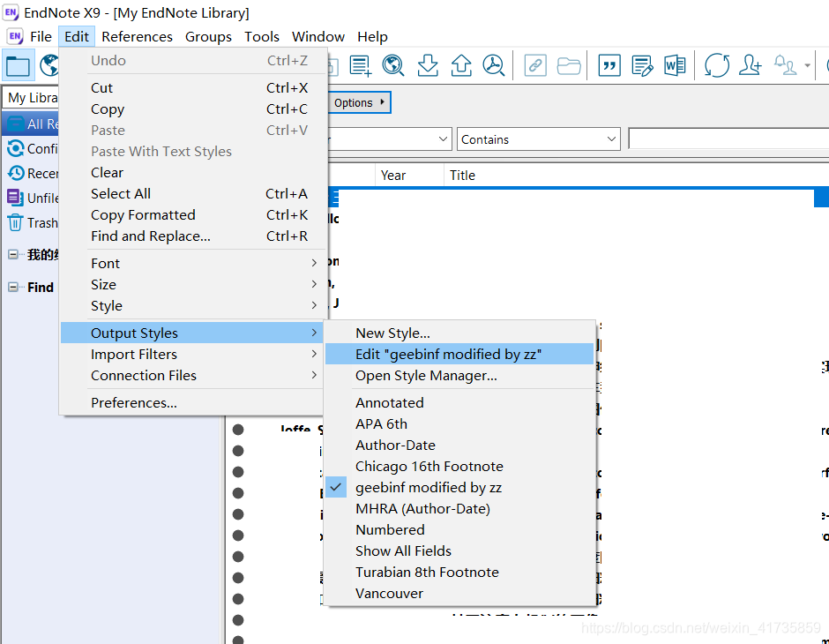This screenshot has width=829, height=644.
Task: Open the References menu
Action: [x=137, y=36]
